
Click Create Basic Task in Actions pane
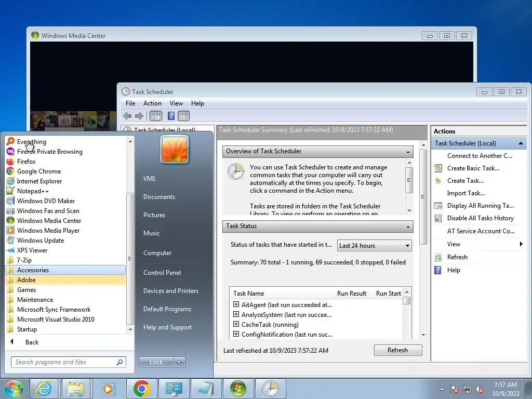(x=473, y=168)
